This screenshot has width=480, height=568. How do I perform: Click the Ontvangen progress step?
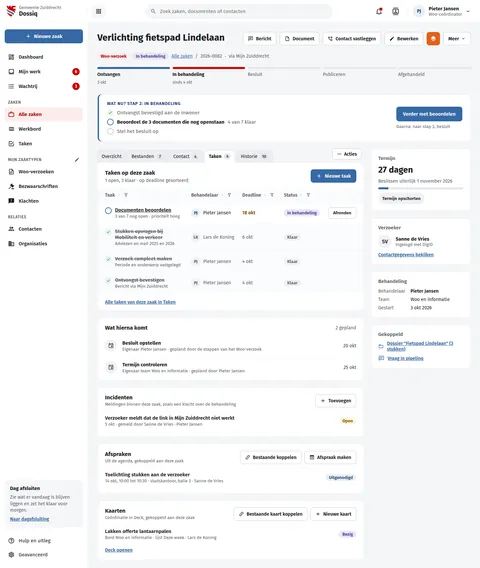(133, 75)
